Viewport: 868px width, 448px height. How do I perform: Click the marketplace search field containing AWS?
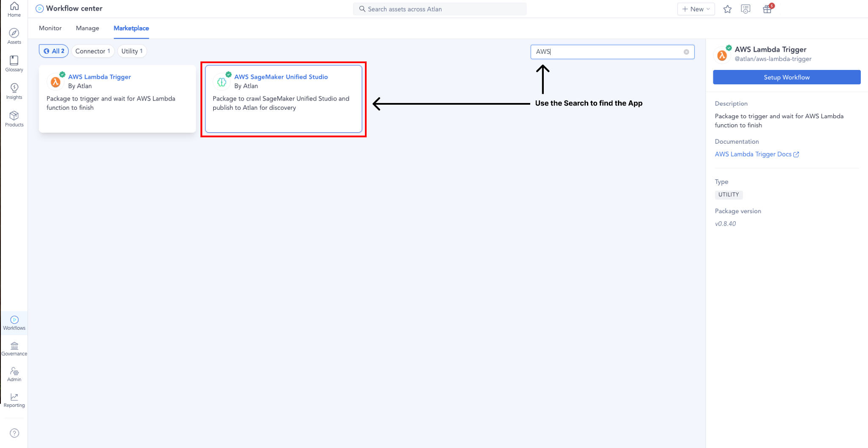pos(612,52)
